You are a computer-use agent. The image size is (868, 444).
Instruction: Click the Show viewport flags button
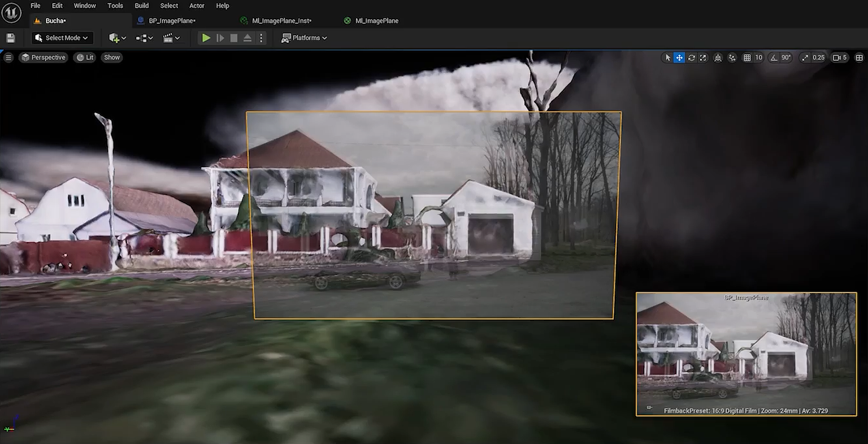112,57
